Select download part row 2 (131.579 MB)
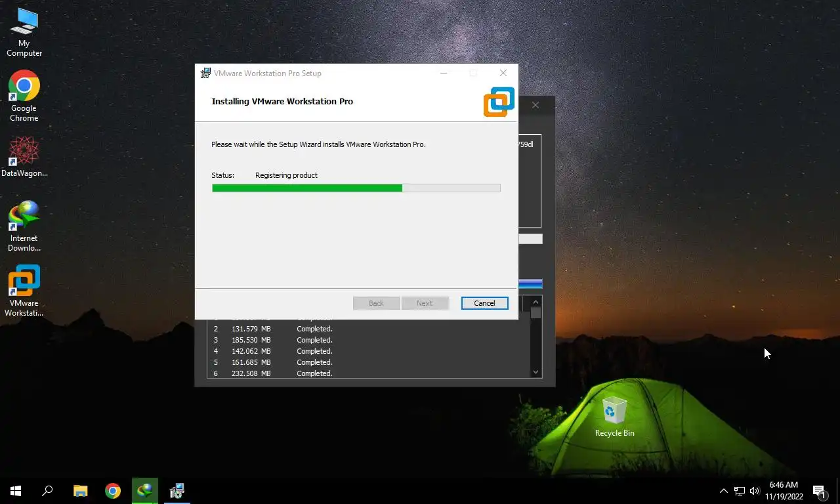 tap(368, 329)
